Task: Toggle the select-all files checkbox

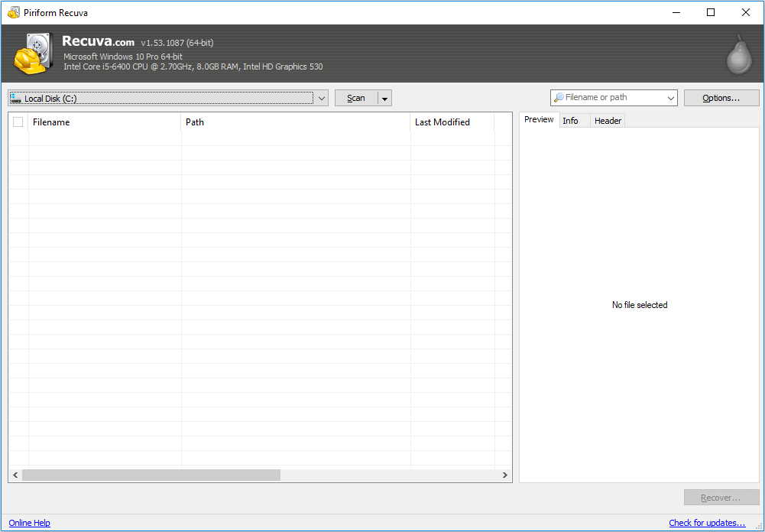Action: [x=18, y=122]
